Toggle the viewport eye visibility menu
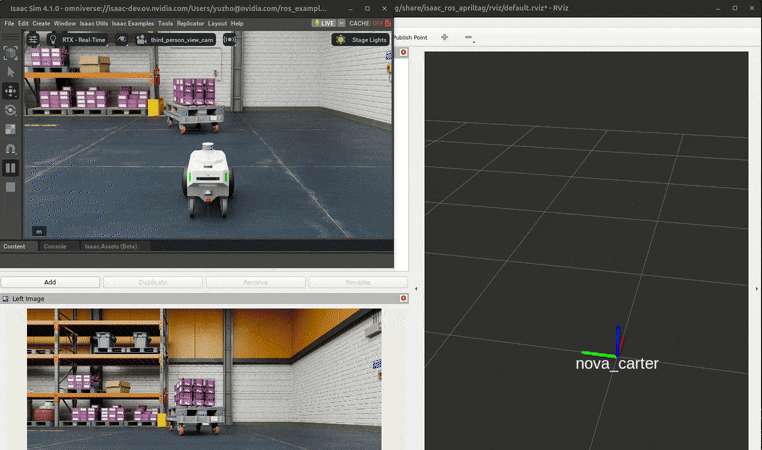 [122, 40]
